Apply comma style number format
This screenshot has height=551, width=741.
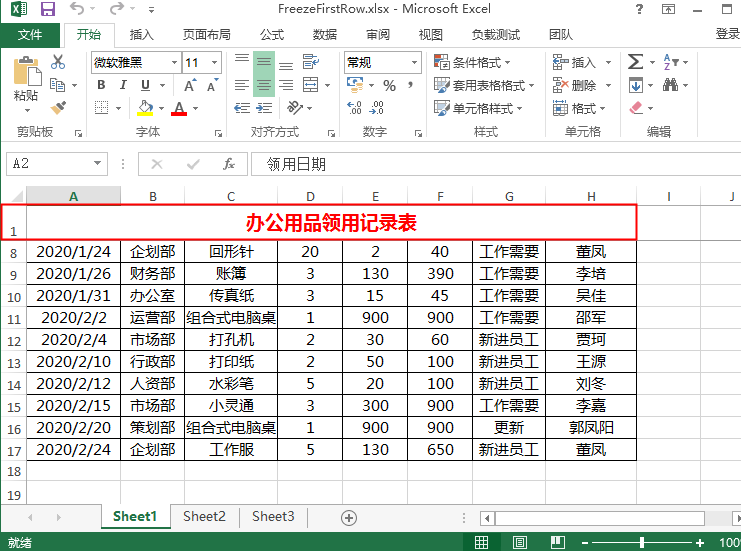click(410, 86)
